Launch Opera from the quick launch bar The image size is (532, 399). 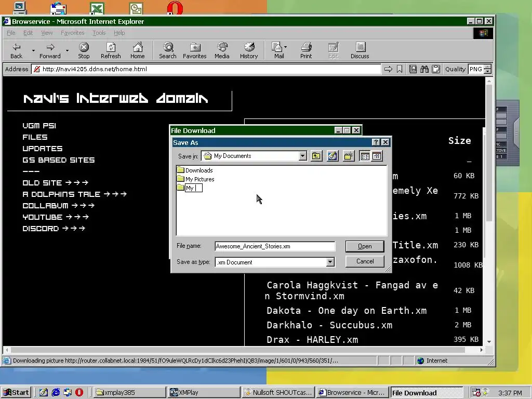coord(79,393)
